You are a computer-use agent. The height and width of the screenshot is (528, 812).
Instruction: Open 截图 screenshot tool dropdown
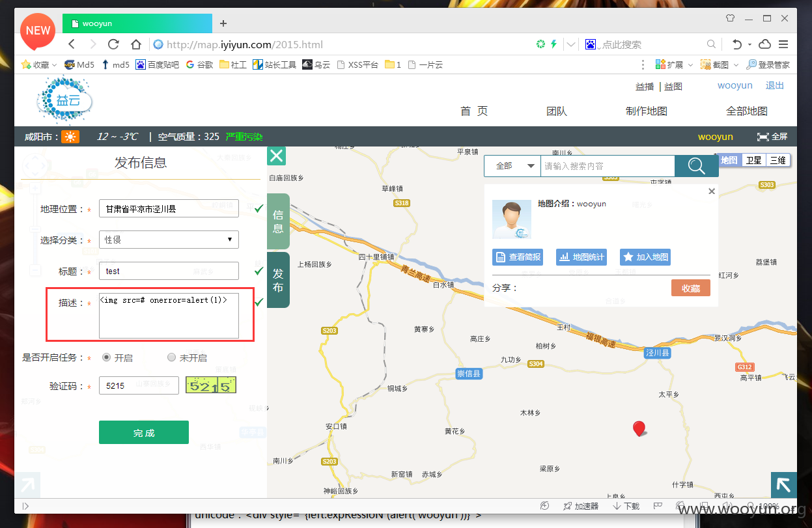coord(720,64)
